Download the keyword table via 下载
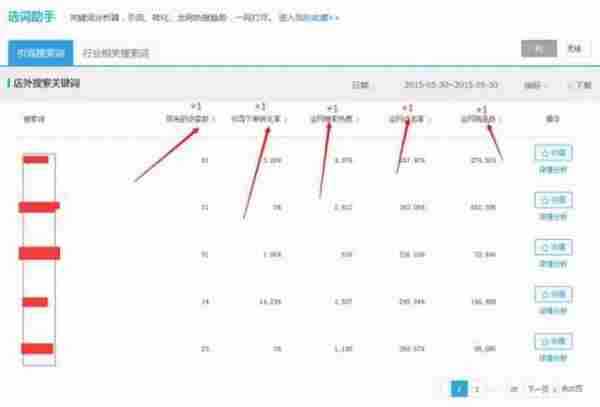The width and height of the screenshot is (600, 407). 581,86
